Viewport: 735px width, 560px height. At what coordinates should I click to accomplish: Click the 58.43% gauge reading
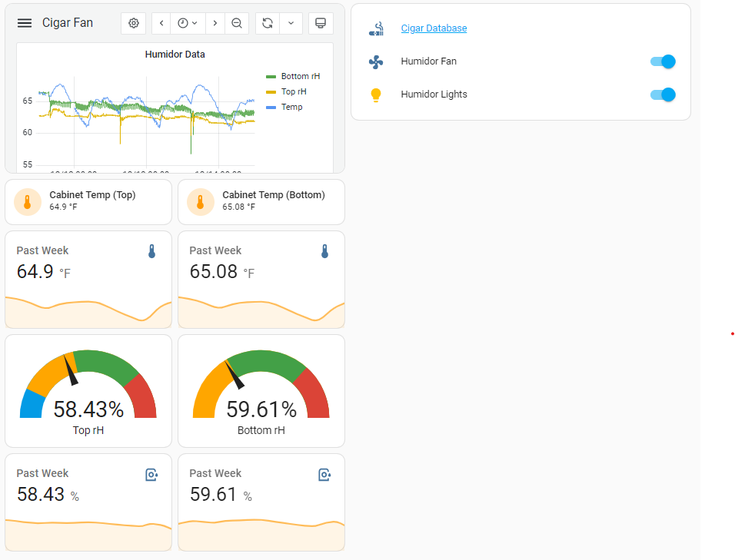coord(88,409)
